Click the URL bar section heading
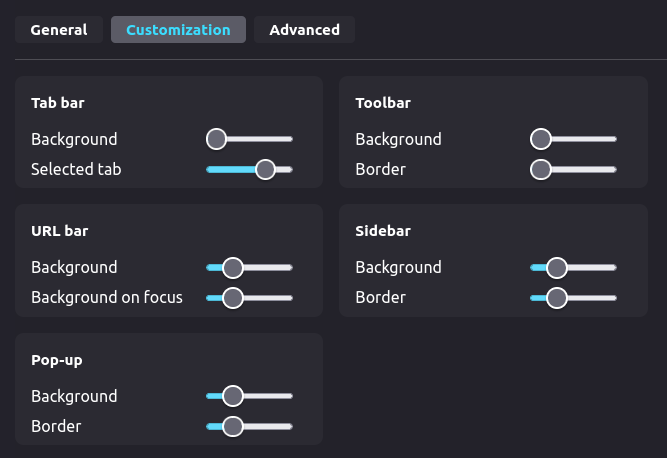The height and width of the screenshot is (458, 667). (x=60, y=230)
